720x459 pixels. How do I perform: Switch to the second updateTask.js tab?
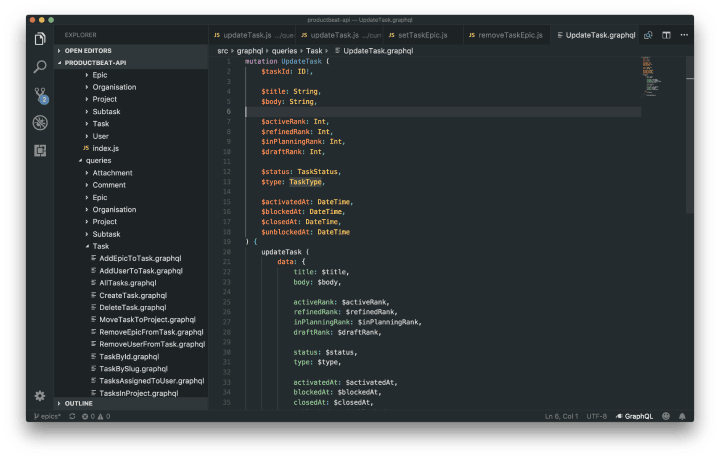tap(340, 35)
